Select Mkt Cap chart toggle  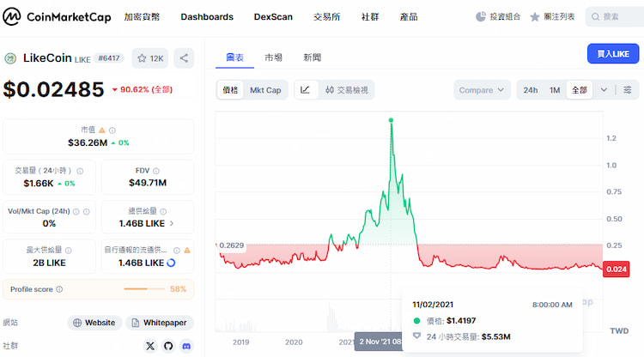pyautogui.click(x=265, y=90)
